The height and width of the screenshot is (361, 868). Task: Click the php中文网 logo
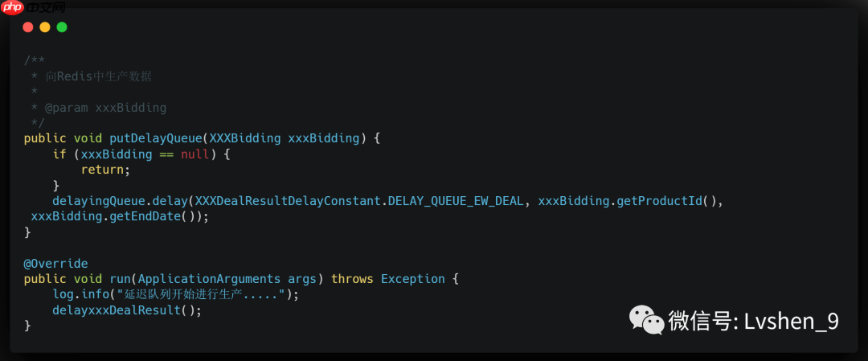coord(34,8)
